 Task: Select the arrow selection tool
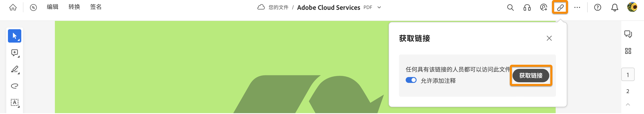coord(14,36)
